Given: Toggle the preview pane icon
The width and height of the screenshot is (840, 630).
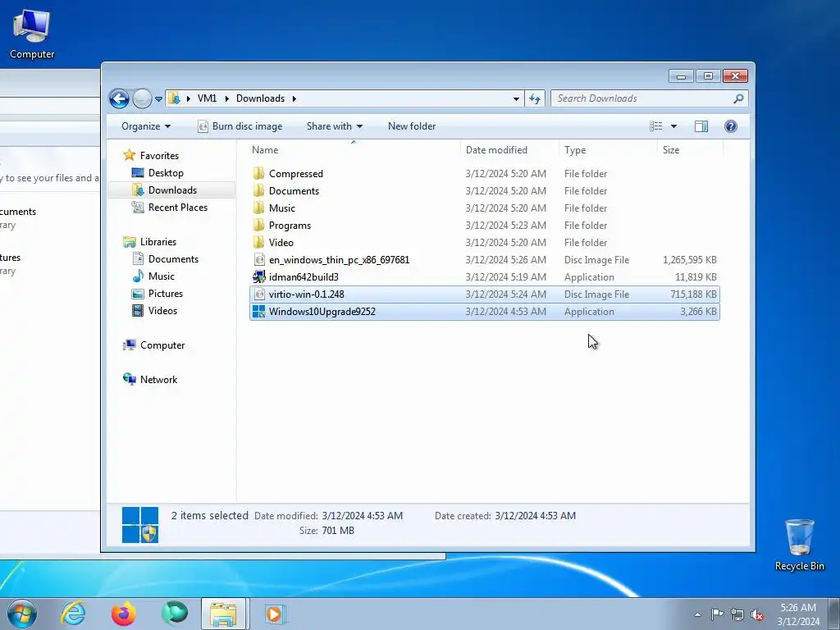Looking at the screenshot, I should click(701, 126).
